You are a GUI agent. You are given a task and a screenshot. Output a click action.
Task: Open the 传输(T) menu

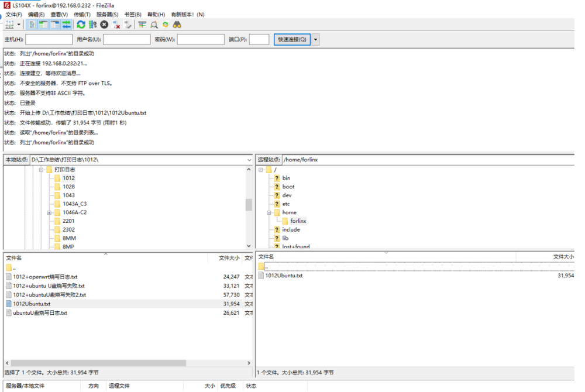82,14
